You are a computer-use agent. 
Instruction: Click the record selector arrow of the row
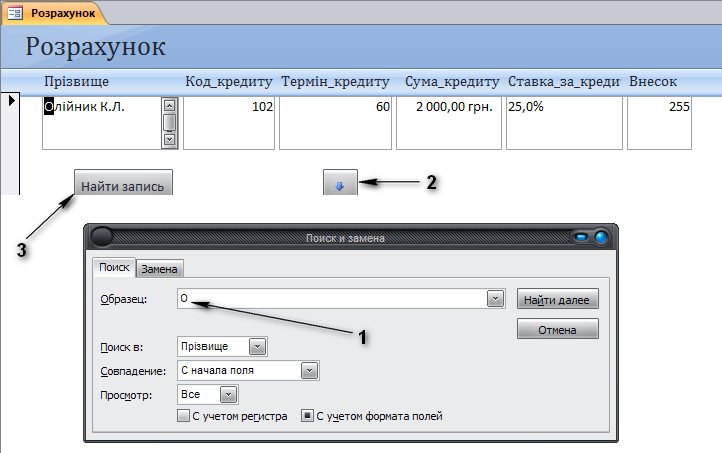(12, 100)
